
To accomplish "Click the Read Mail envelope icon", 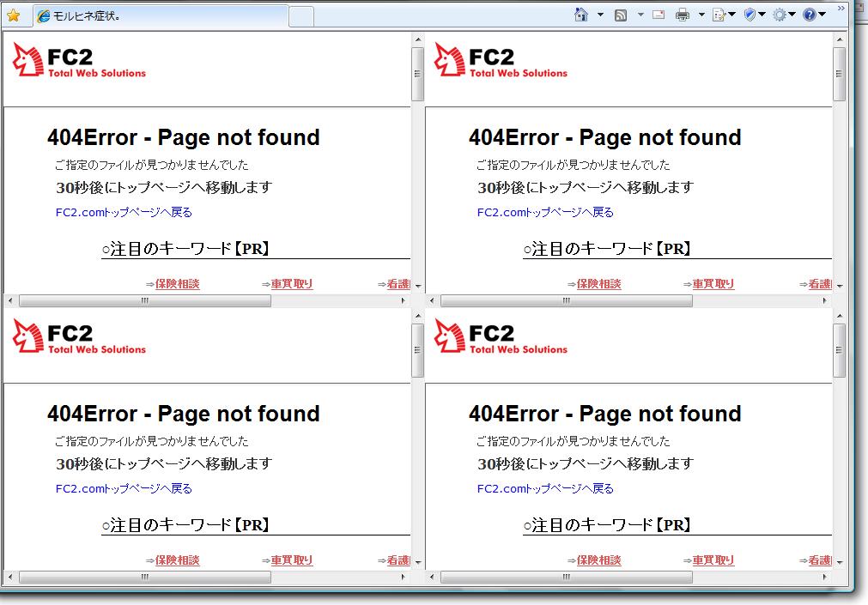I will coord(659,15).
